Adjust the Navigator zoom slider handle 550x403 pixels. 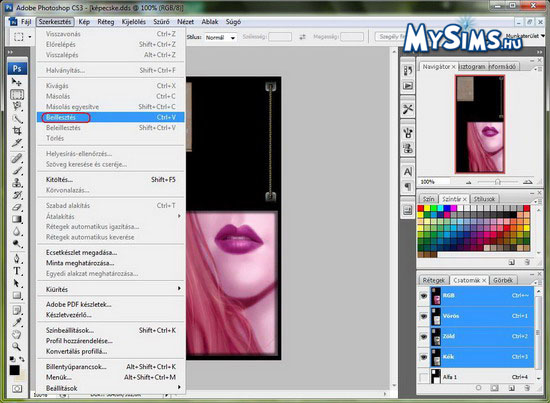497,182
